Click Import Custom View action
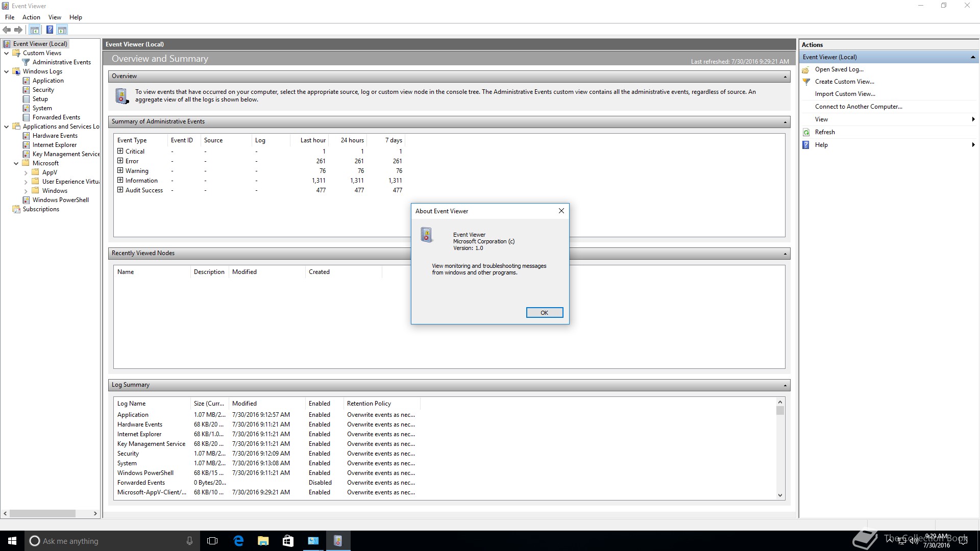Screen dimensions: 980x551 [x=845, y=94]
